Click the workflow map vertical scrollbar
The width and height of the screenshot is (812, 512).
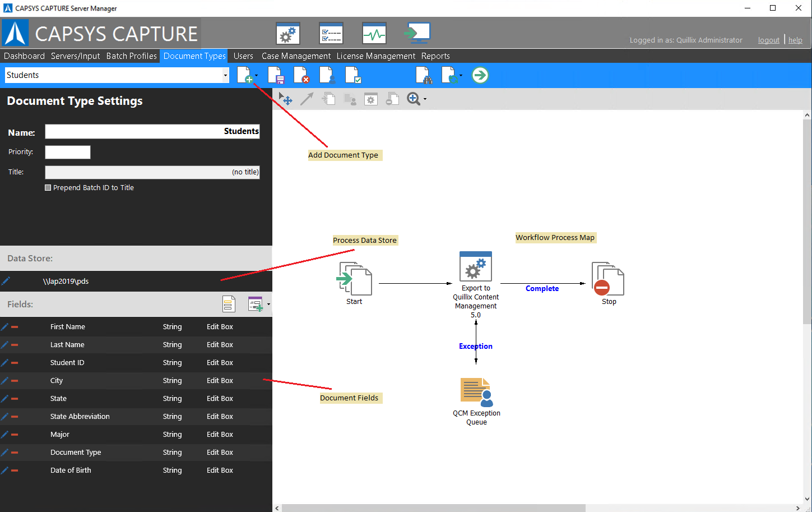coord(807,222)
